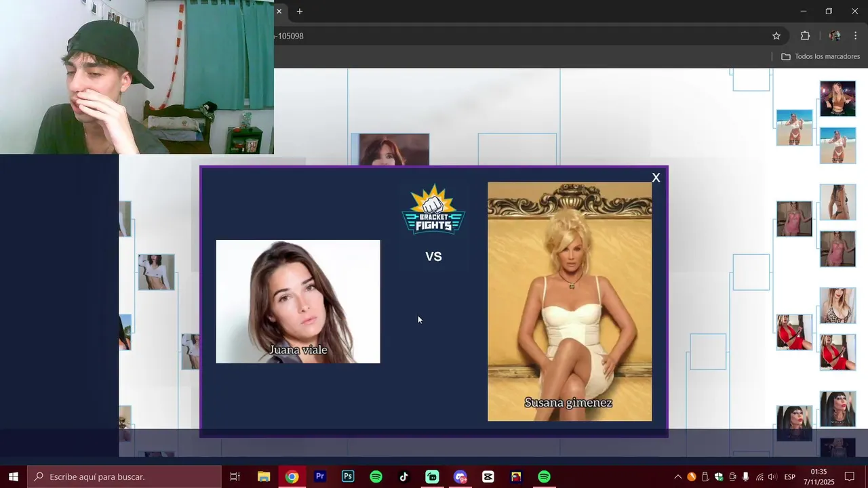Image resolution: width=868 pixels, height=488 pixels.
Task: Click the dark-haired thumbnail above the popup
Action: tap(394, 150)
